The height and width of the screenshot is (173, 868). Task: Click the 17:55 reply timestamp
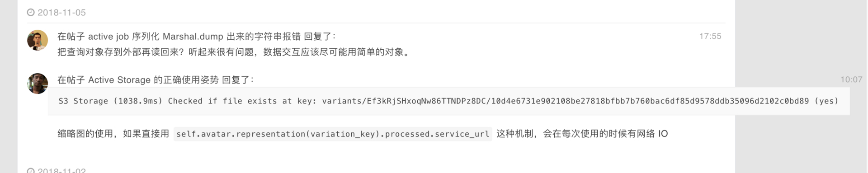tap(710, 36)
